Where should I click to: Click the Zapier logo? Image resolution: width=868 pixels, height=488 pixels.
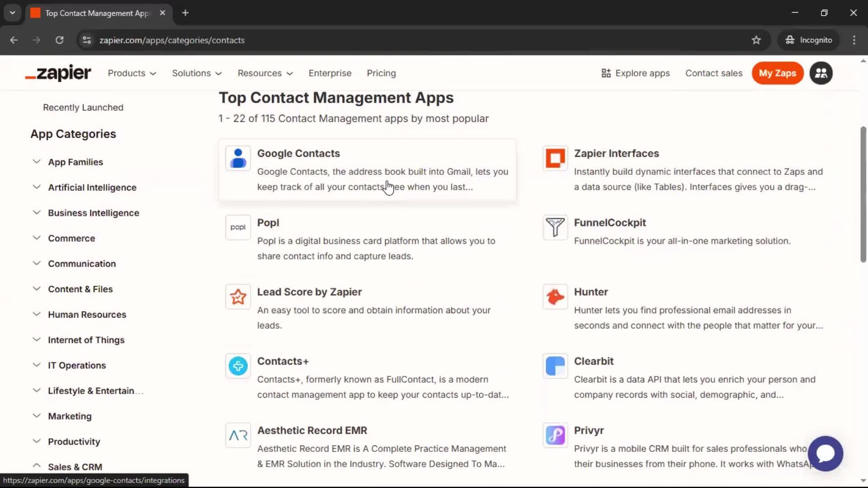click(58, 73)
